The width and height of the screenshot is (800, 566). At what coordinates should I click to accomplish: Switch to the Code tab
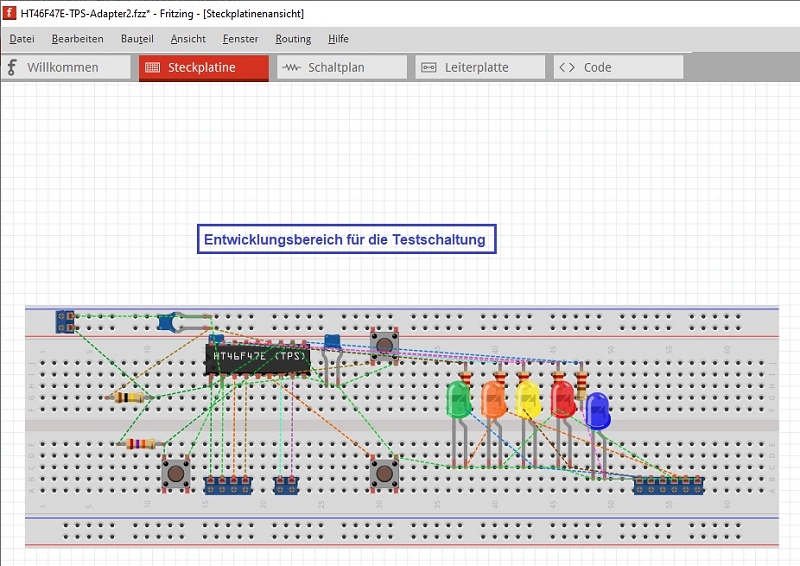[618, 67]
